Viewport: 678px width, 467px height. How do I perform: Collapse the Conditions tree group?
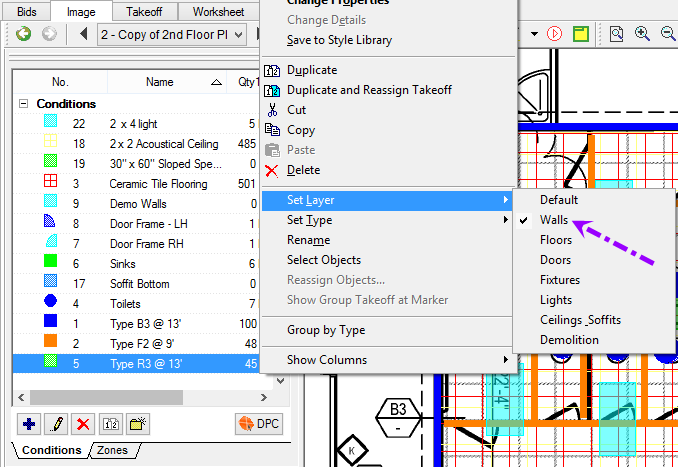(23, 104)
